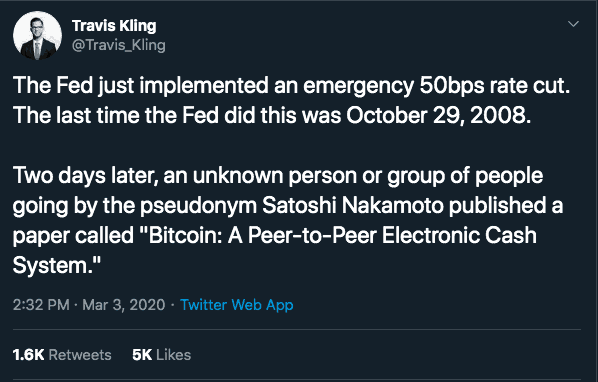Open the Twitter Web App source link

tap(236, 305)
